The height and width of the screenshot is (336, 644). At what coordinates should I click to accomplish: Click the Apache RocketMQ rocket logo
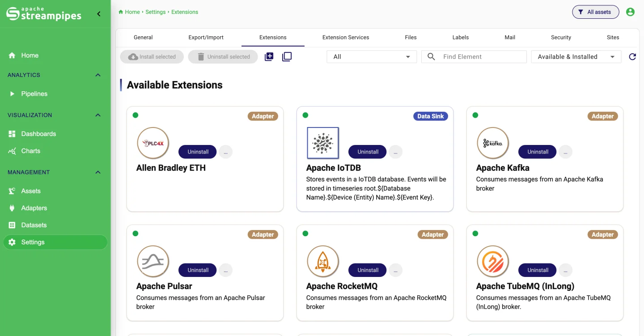coord(323,261)
